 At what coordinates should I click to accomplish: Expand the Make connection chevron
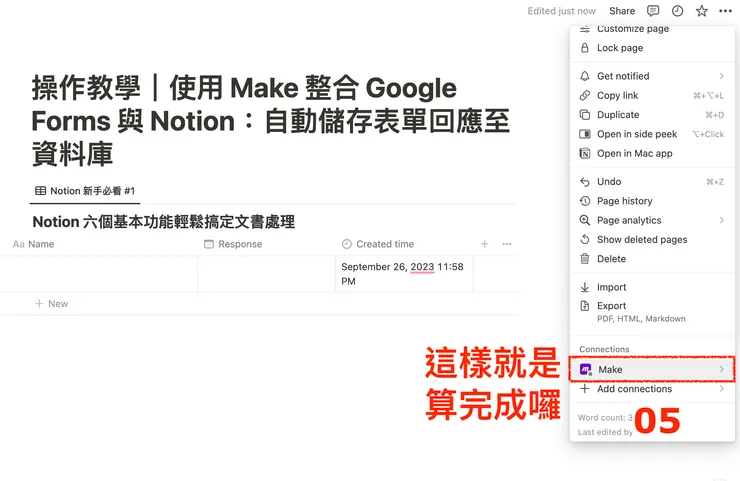click(x=722, y=370)
